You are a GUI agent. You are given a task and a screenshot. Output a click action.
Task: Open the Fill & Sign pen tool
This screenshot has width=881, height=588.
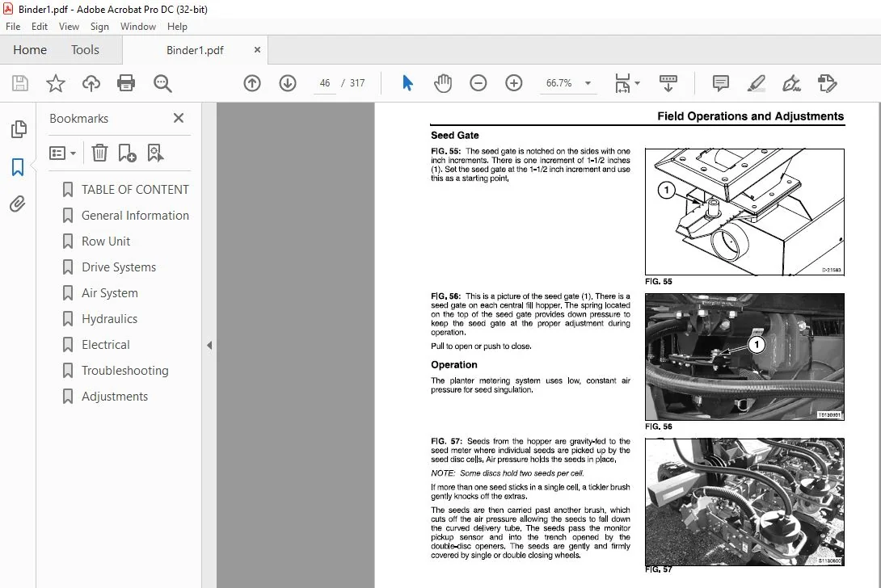click(x=791, y=83)
